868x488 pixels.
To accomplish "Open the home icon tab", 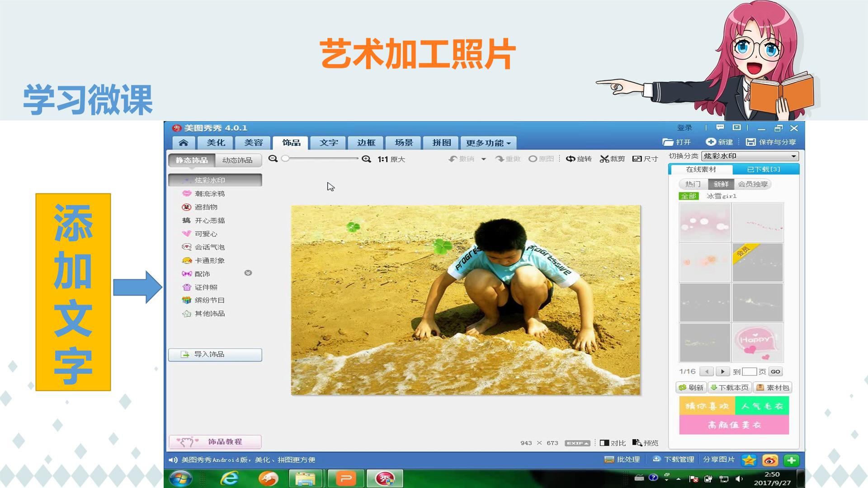I will click(x=183, y=143).
